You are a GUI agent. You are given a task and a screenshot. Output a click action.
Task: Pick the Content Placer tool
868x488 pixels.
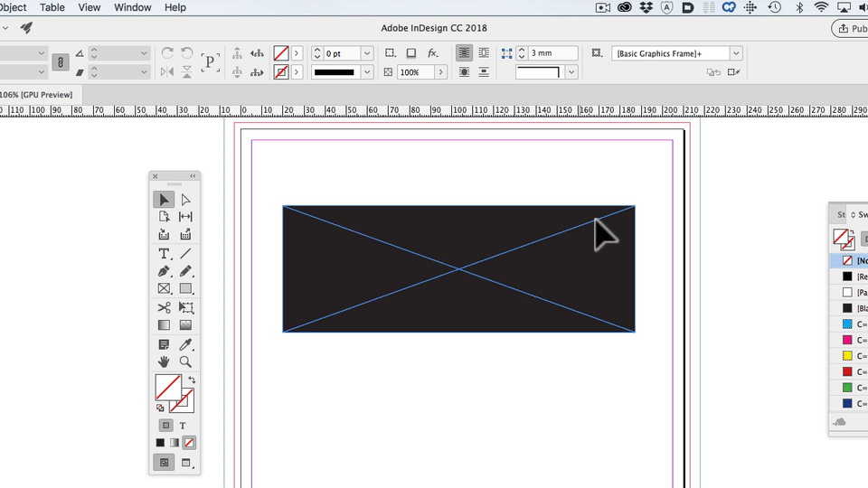coord(185,235)
